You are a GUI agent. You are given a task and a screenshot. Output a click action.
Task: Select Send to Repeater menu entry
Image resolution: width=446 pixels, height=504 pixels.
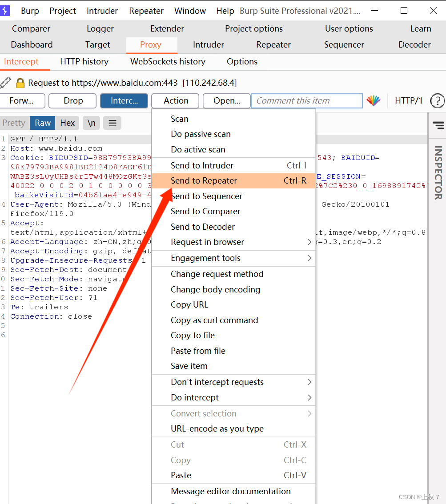[x=233, y=180]
